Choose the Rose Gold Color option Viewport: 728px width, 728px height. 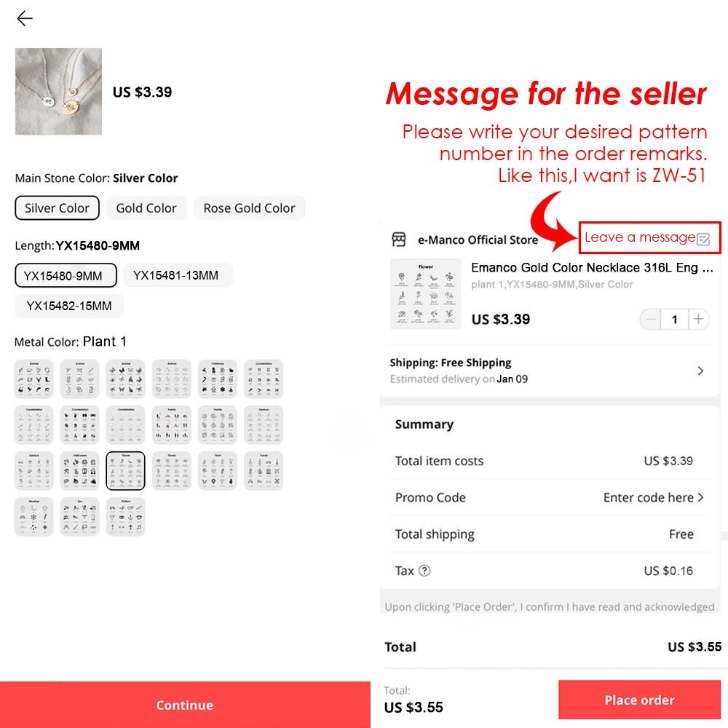pos(249,208)
